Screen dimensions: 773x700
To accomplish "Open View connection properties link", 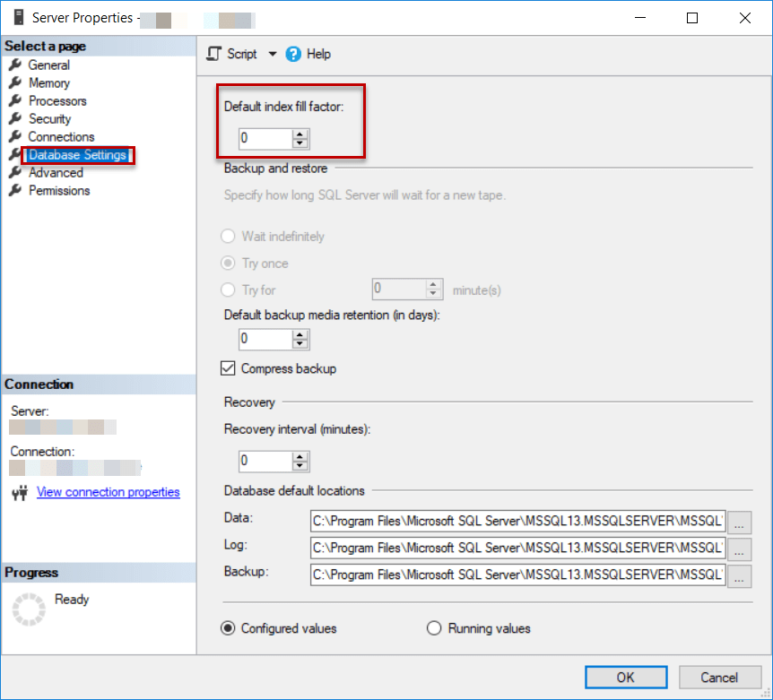I will pyautogui.click(x=108, y=492).
